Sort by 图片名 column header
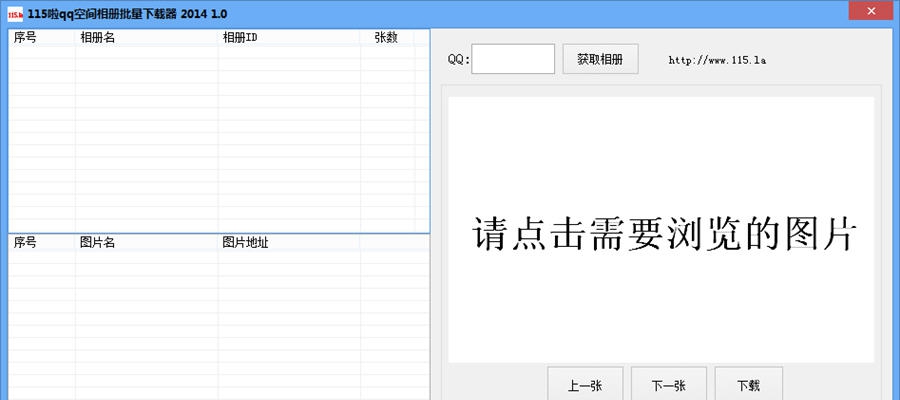This screenshot has width=900, height=400. coord(146,243)
